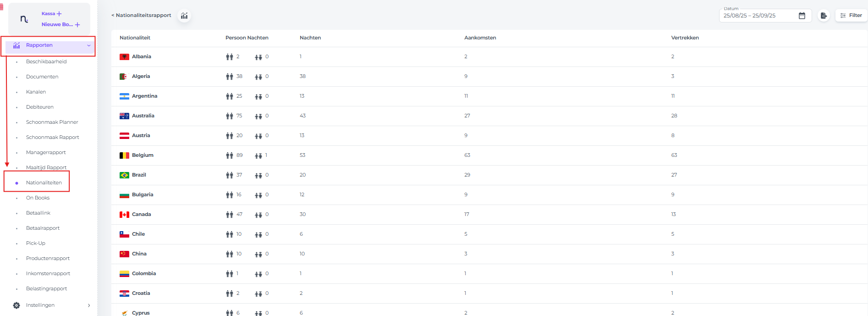Expand the Instellingen submenu arrow
Image resolution: width=868 pixels, height=316 pixels.
(x=89, y=305)
